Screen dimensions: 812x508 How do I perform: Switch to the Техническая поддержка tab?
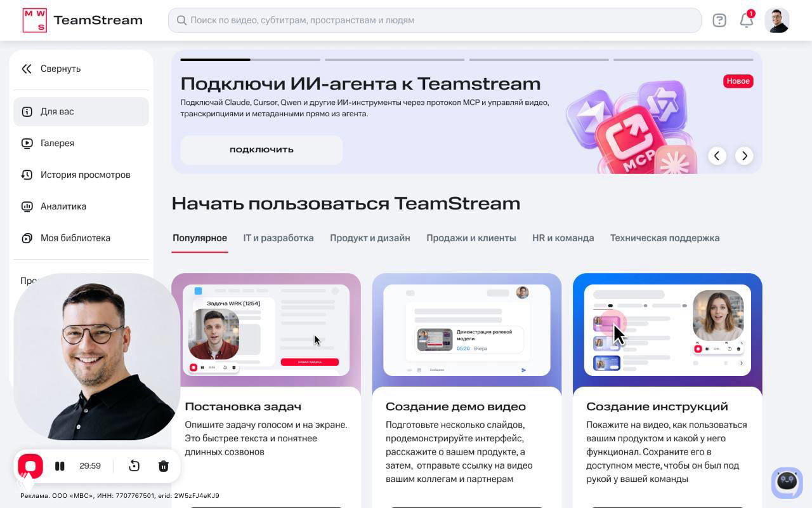[665, 238]
